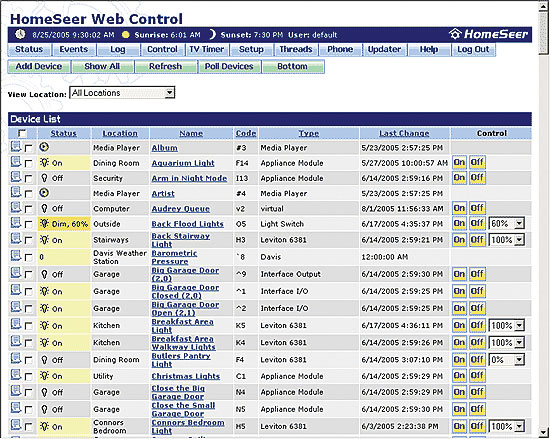Click the Refresh button
Image resolution: width=550 pixels, height=439 pixels.
(x=166, y=66)
